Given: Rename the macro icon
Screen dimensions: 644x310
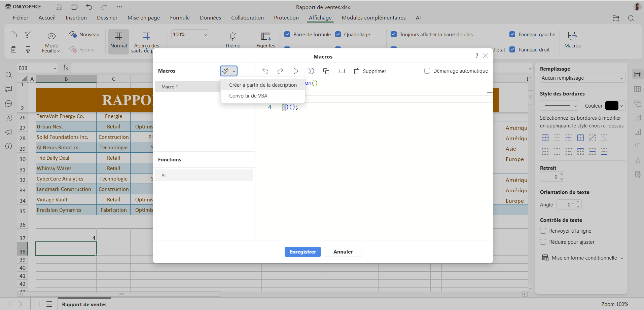Looking at the screenshot, I should pyautogui.click(x=341, y=71).
